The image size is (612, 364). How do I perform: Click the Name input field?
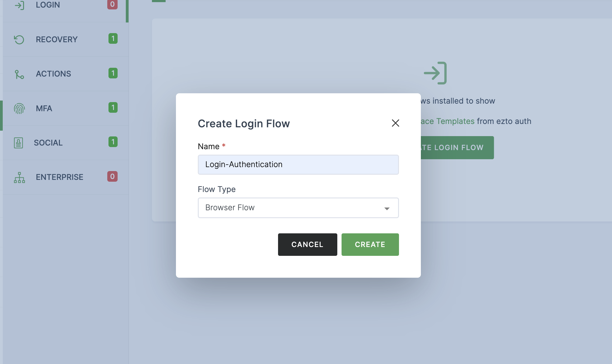click(x=298, y=164)
